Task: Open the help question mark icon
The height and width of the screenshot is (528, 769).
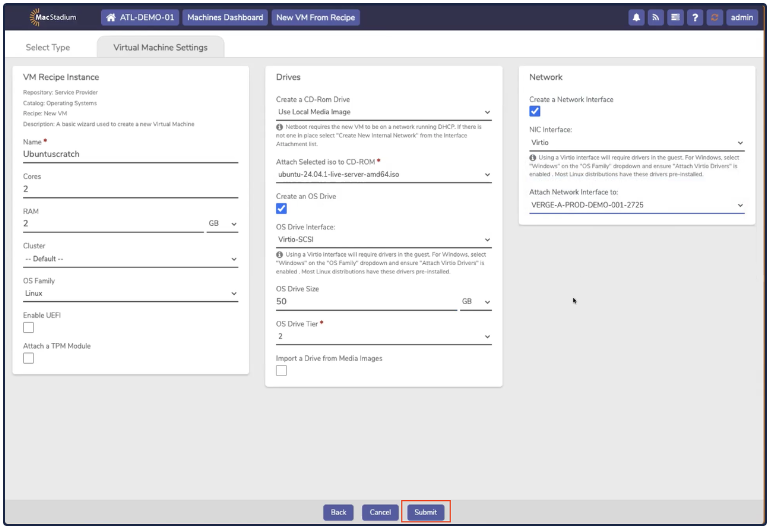Action: click(695, 17)
